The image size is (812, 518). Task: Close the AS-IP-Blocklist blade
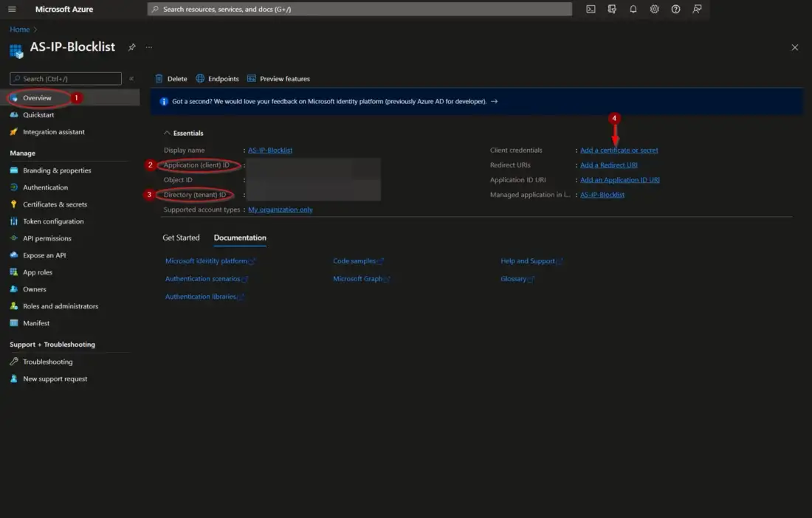[x=794, y=47]
